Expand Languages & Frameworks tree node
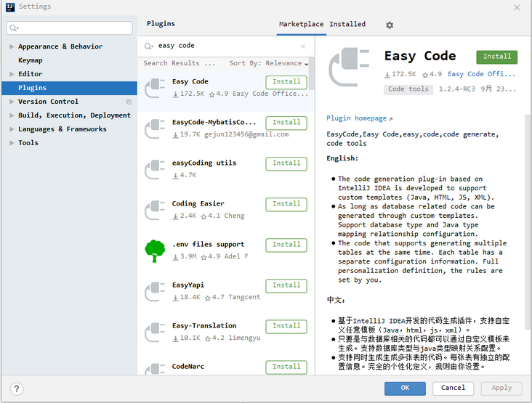This screenshot has width=532, height=403. pos(12,129)
